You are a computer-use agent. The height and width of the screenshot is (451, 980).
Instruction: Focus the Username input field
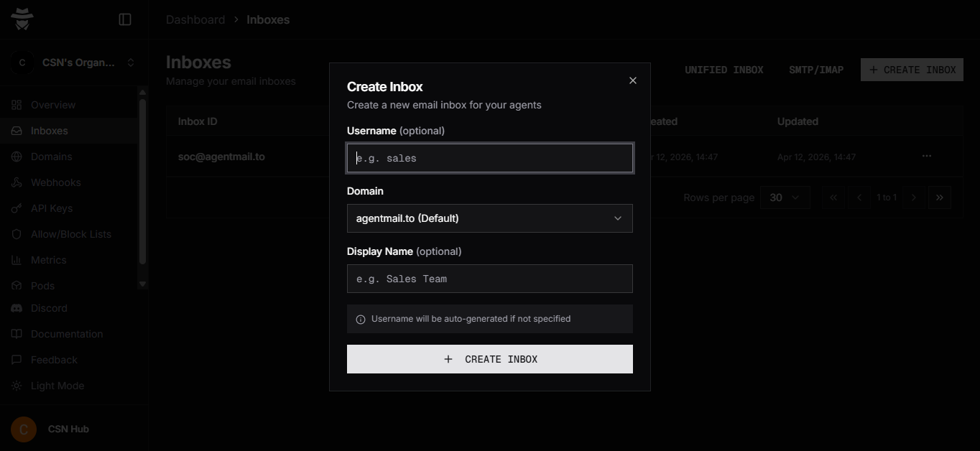tap(490, 158)
